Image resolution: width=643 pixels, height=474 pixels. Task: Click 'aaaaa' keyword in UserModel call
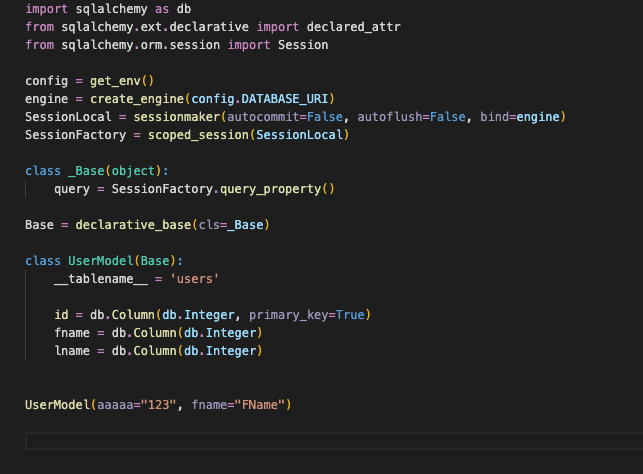[x=115, y=405]
